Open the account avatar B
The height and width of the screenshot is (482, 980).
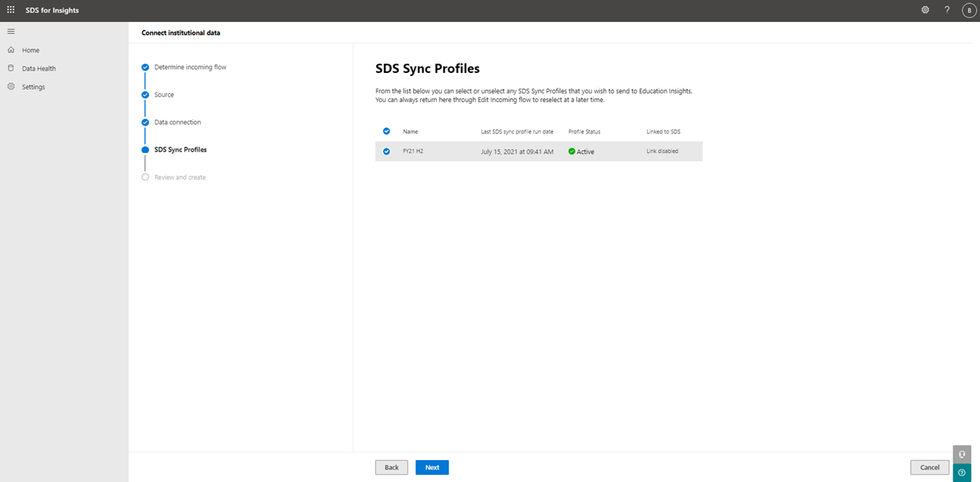(x=969, y=10)
